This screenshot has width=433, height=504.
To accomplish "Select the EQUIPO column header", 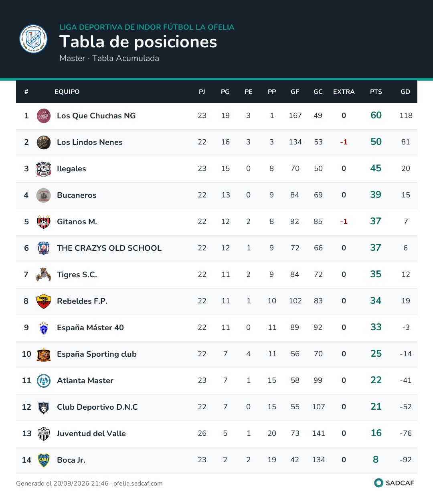I will 67,92.
